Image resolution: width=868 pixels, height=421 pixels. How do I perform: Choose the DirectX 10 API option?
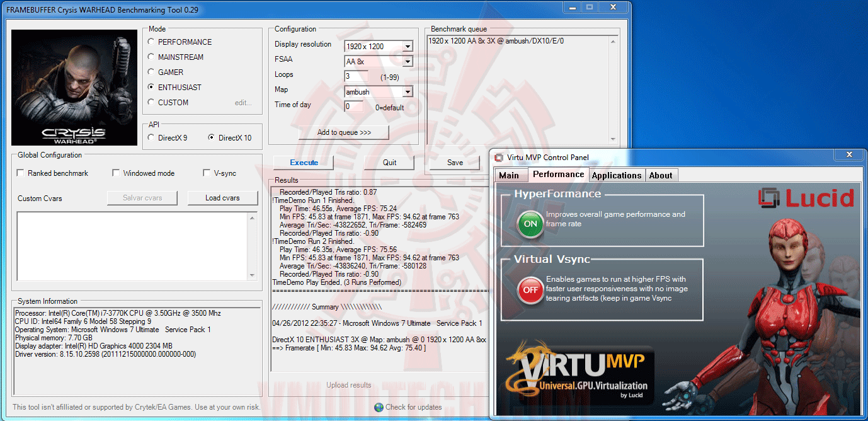(x=211, y=137)
